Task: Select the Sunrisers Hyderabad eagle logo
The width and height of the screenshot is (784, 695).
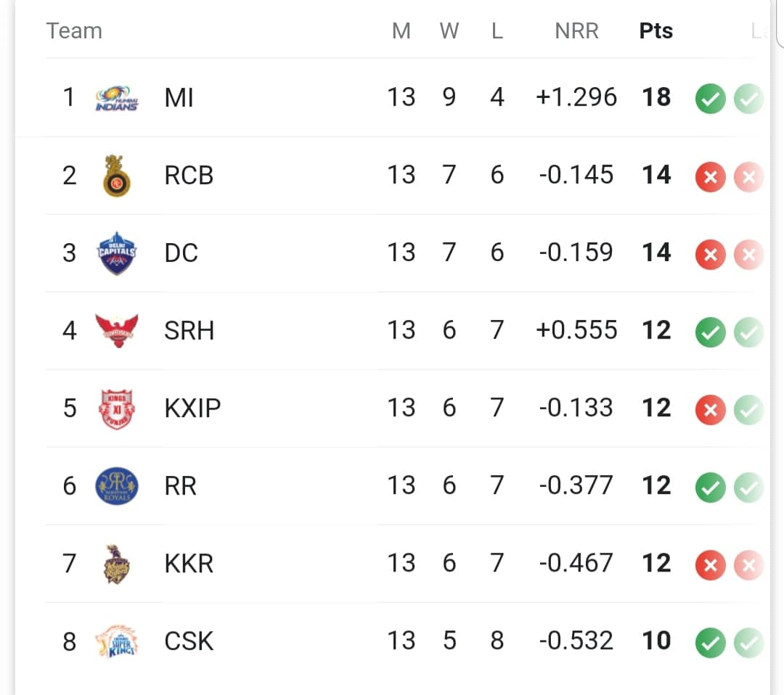Action: pos(116,331)
